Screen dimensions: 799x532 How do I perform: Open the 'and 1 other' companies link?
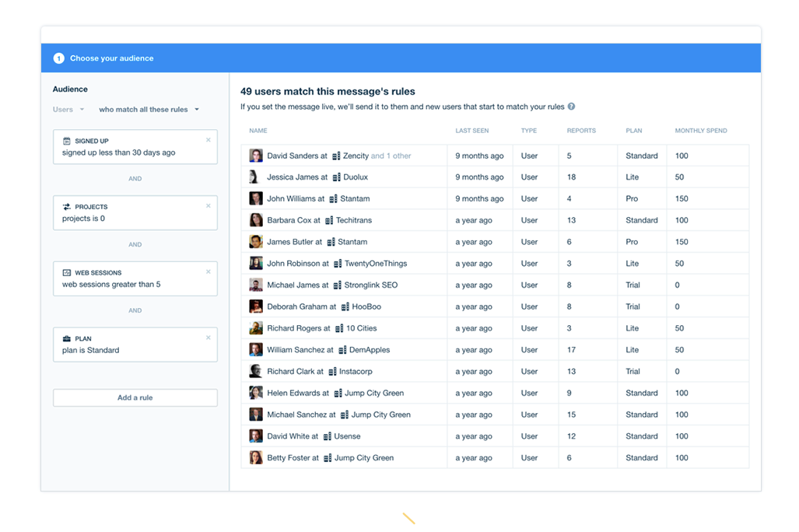[391, 156]
